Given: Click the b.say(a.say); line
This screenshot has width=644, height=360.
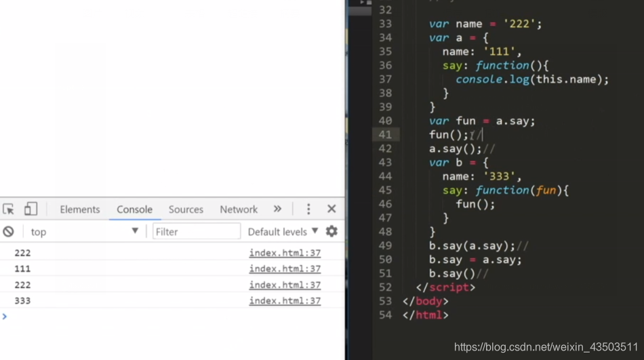Looking at the screenshot, I should click(472, 245).
